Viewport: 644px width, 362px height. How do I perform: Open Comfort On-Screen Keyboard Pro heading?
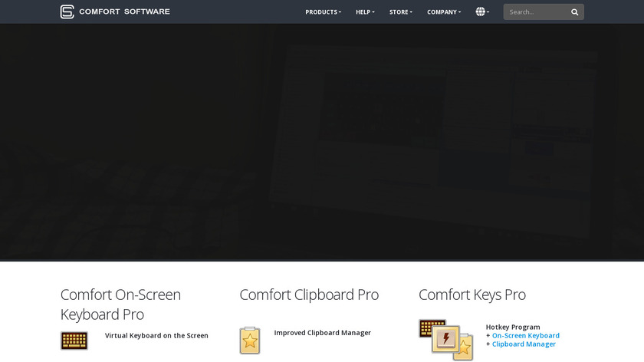120,304
